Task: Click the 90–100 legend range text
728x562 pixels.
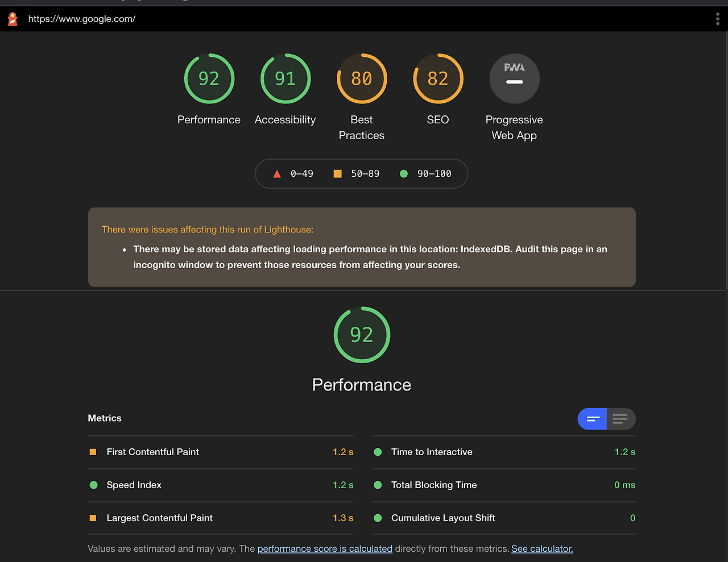Action: coord(435,174)
